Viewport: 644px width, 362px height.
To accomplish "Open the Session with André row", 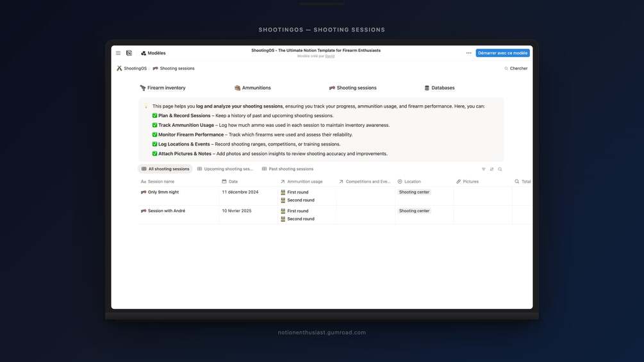I will [x=167, y=211].
